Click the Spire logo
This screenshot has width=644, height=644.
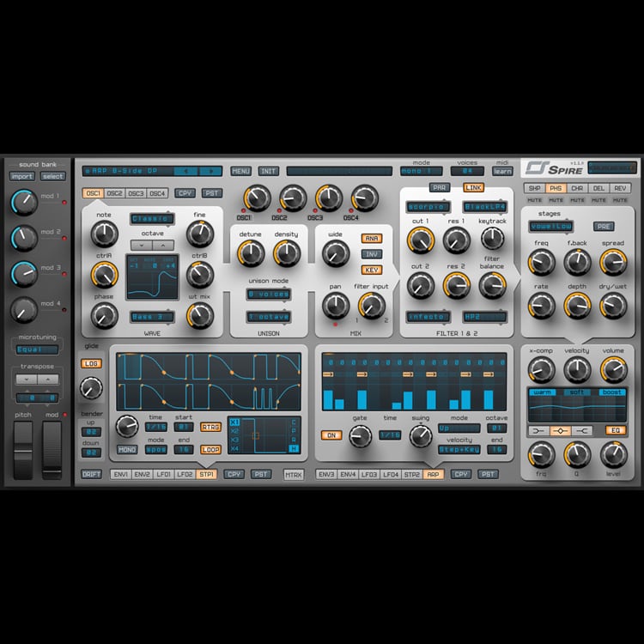click(x=554, y=168)
